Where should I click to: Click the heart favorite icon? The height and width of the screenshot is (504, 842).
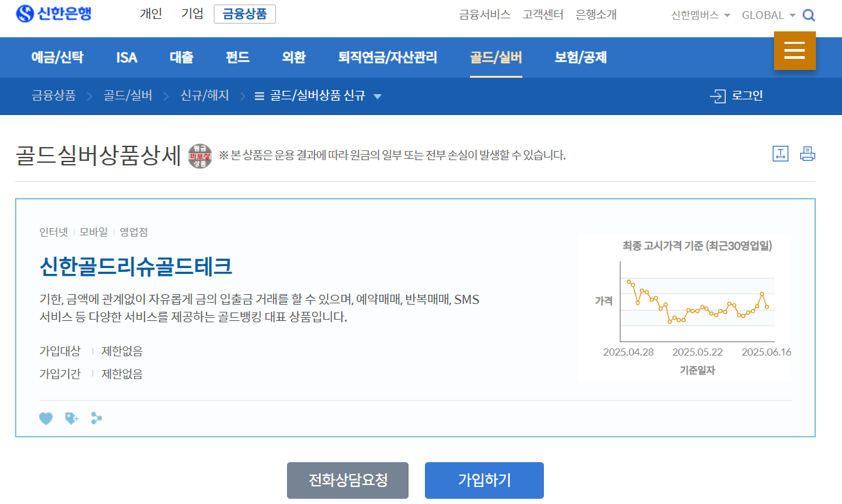pos(46,418)
